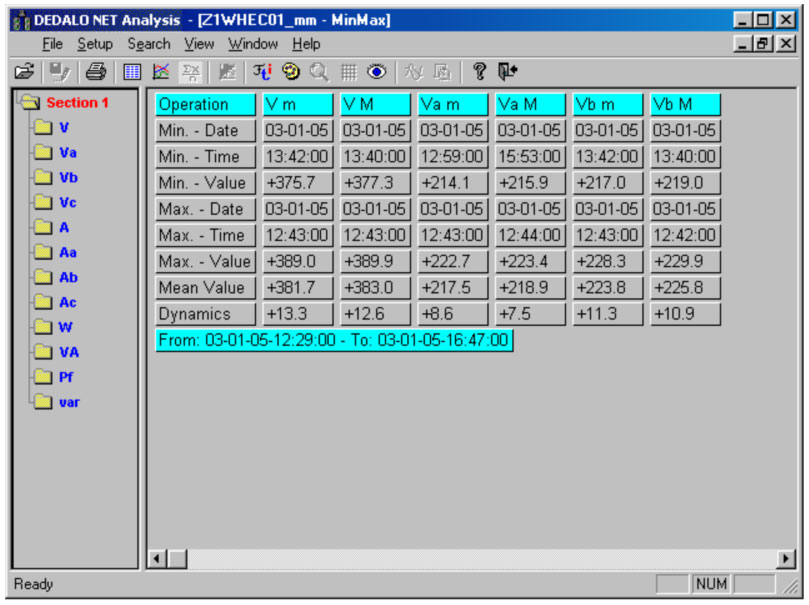Open the table view toolbar icon
This screenshot has height=605, width=809.
click(132, 71)
